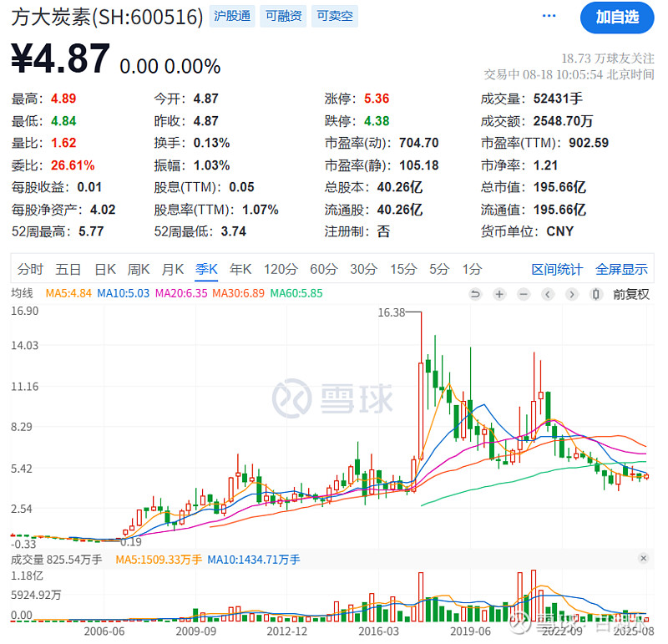The image size is (668, 644).
Task: Click the 加自选 add-to-watchlist button
Action: point(617,17)
